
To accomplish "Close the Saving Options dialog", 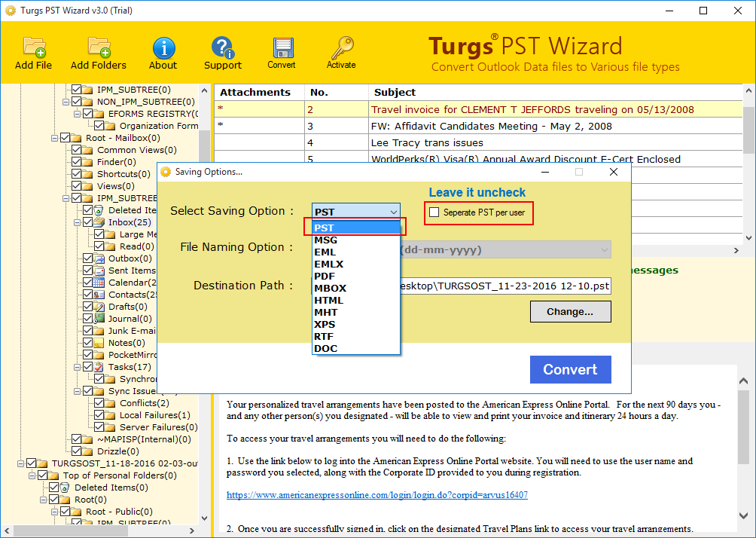I will click(613, 172).
